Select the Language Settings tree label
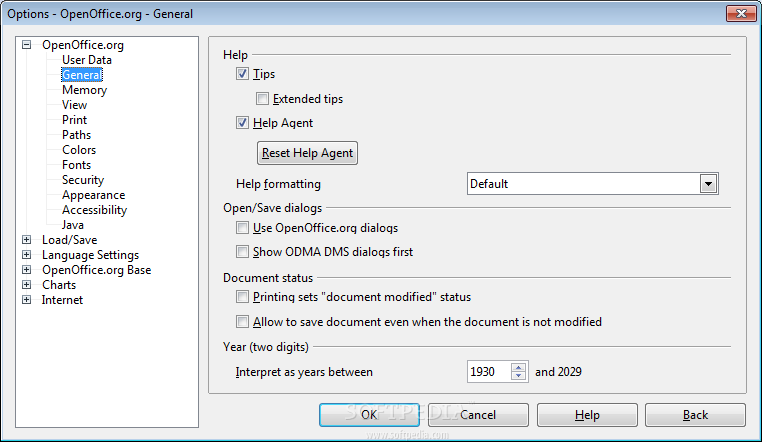 90,255
